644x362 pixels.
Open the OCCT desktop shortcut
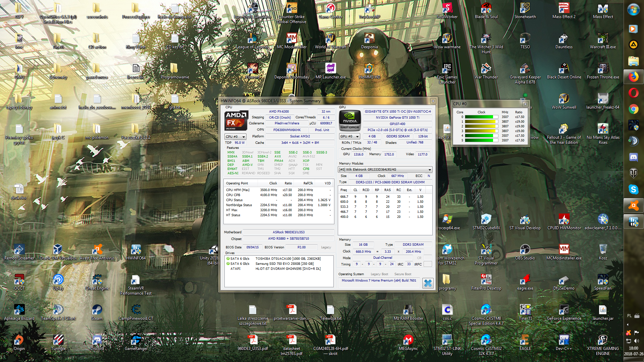tap(19, 282)
